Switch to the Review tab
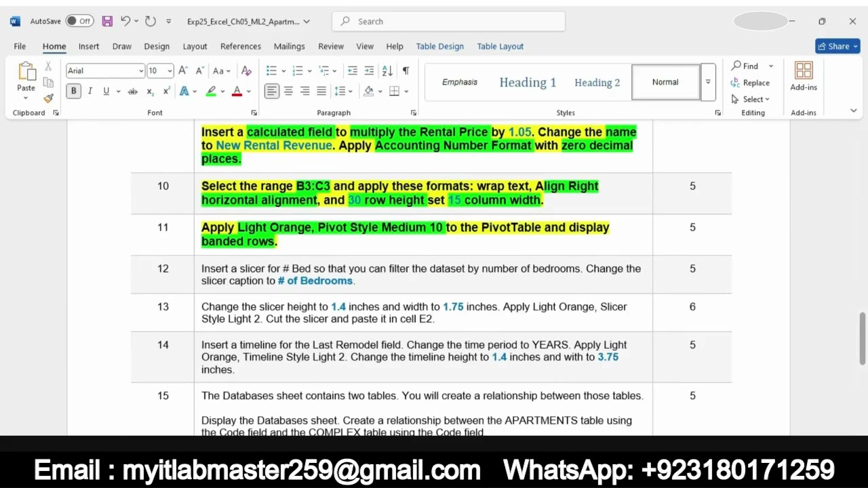The image size is (868, 488). 331,46
